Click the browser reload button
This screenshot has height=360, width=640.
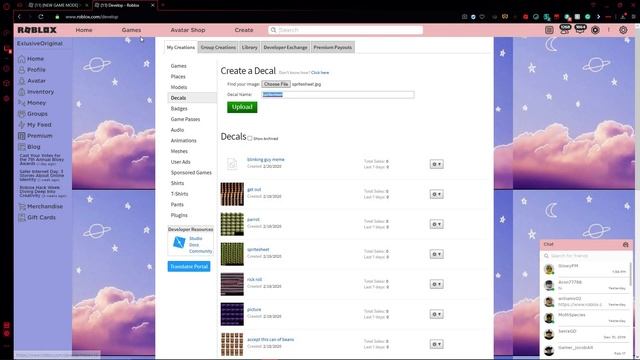pyautogui.click(x=41, y=17)
